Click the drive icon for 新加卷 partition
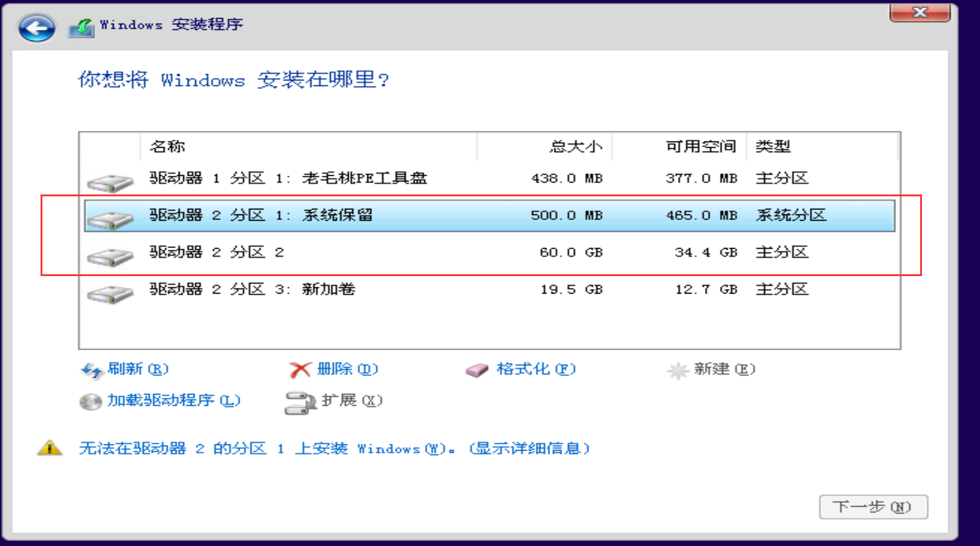Viewport: 980px width, 546px height. [110, 293]
